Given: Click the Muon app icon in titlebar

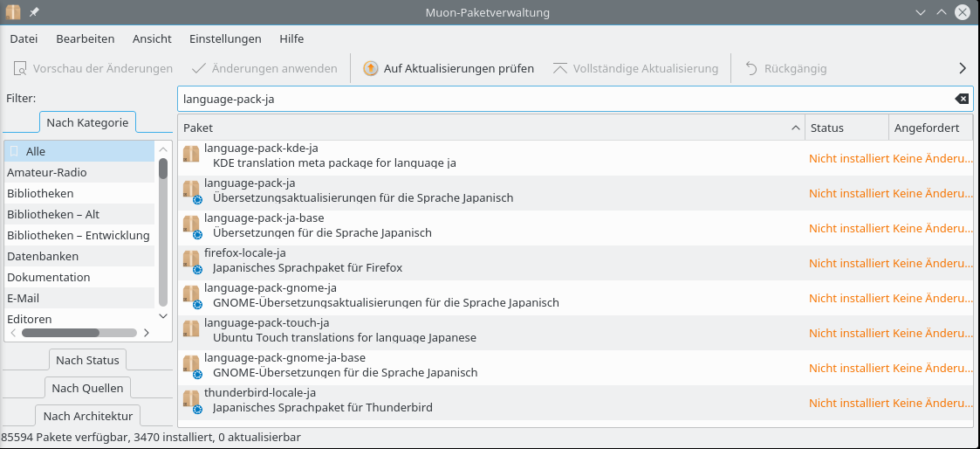Looking at the screenshot, I should (x=13, y=12).
